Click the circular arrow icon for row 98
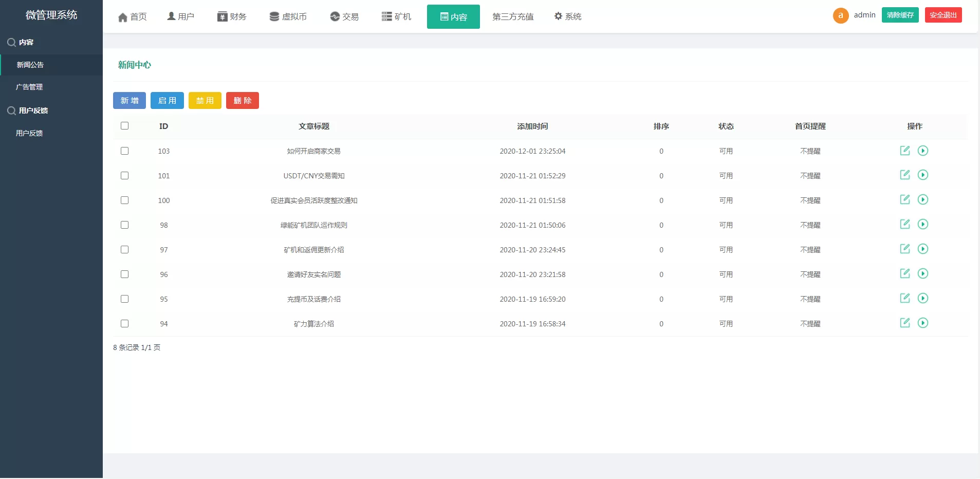The width and height of the screenshot is (980, 479). (923, 224)
